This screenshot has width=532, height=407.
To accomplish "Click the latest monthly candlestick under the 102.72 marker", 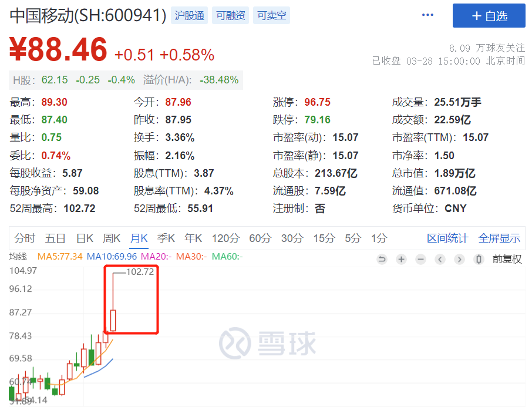I will 113,320.
